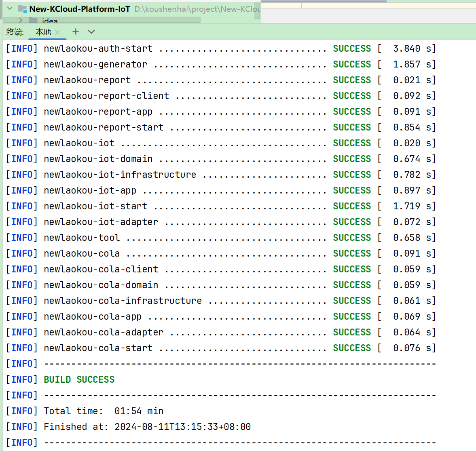
Task: Click the New-KCloud-Platform-IoT module folder icon
Action: pyautogui.click(x=22, y=9)
